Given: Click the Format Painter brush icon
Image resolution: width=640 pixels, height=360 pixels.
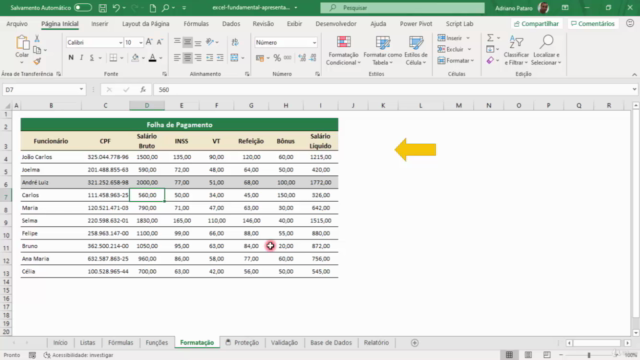Looking at the screenshot, I should point(37,61).
